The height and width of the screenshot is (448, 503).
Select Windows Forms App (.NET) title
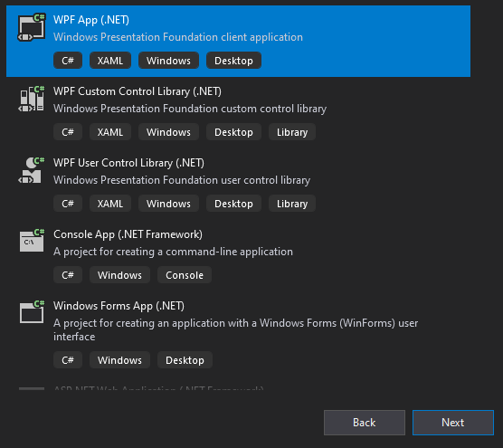point(119,306)
